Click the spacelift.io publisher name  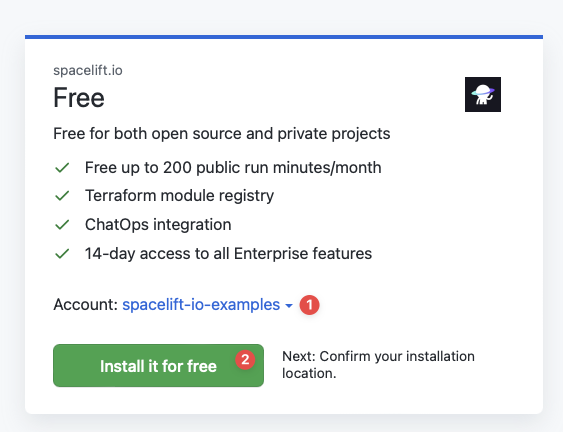[88, 70]
